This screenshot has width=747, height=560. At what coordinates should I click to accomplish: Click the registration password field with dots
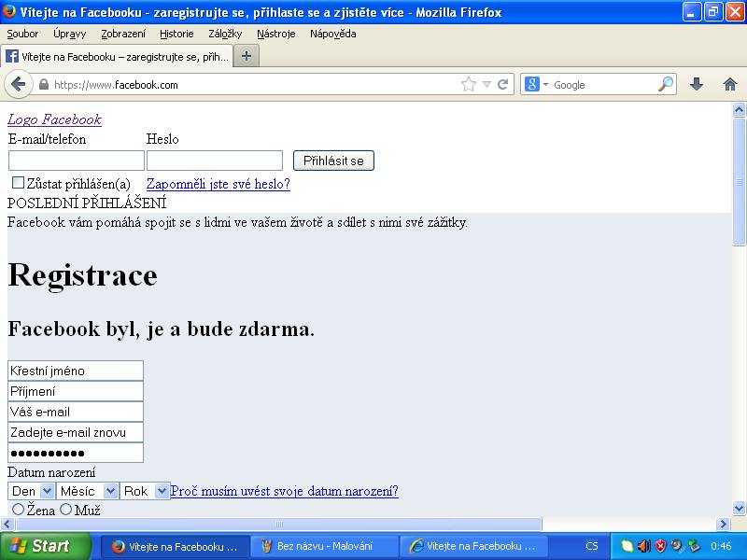[76, 453]
